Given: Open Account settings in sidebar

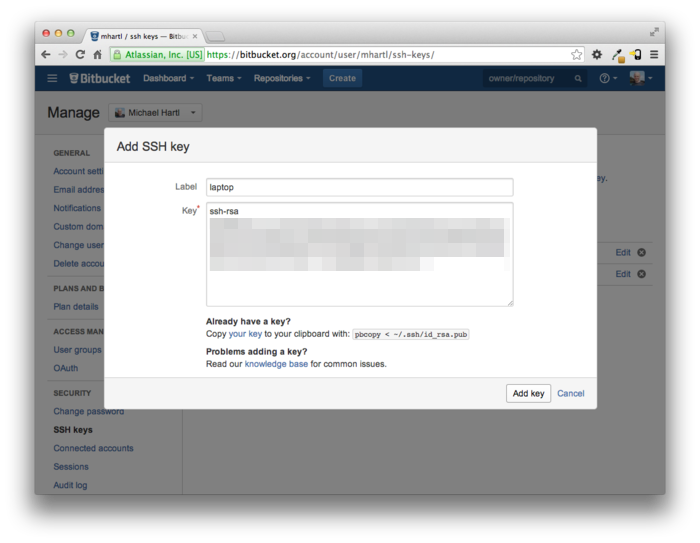Looking at the screenshot, I should pos(78,171).
